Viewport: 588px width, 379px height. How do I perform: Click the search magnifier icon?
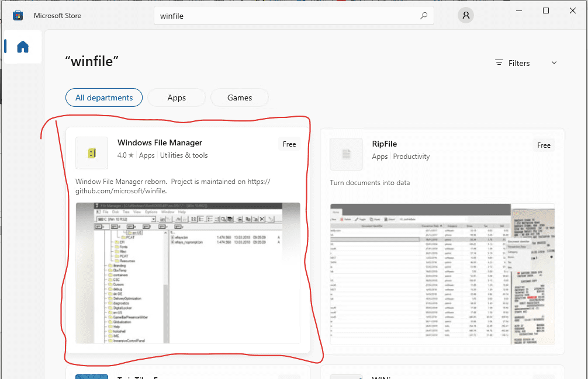424,16
